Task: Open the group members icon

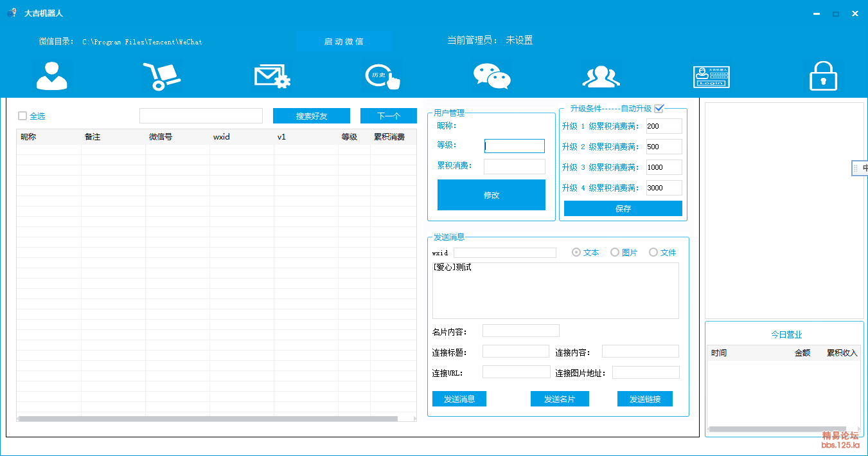Action: pyautogui.click(x=601, y=77)
